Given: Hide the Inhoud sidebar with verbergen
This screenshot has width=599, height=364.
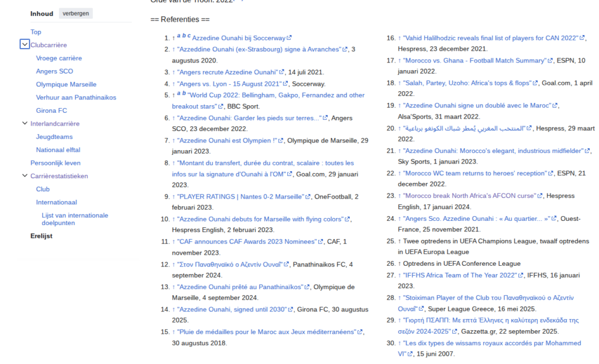Looking at the screenshot, I should point(75,13).
